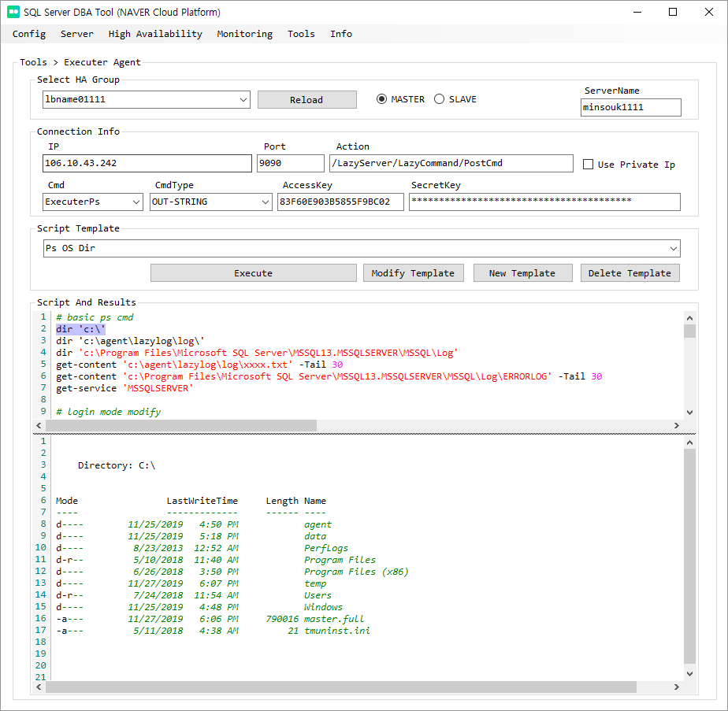The width and height of the screenshot is (728, 711).
Task: Click results pane scroll down arrow
Action: 689,673
